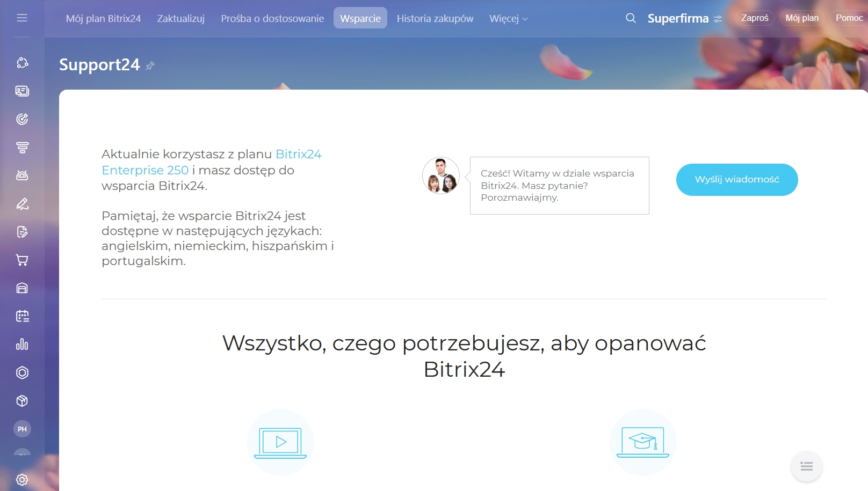Image resolution: width=868 pixels, height=491 pixels.
Task: Open the Prośba o dostosowanie tab
Action: pos(272,19)
